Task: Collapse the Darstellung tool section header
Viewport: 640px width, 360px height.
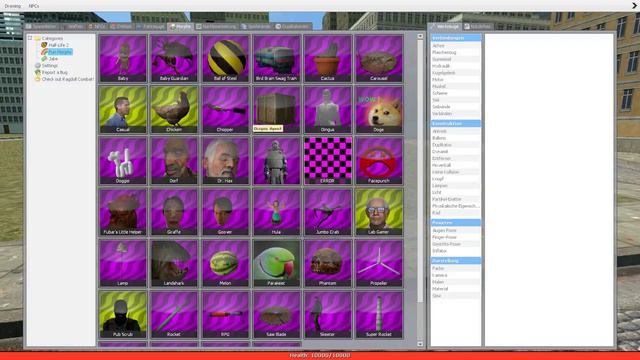Action: click(x=456, y=260)
